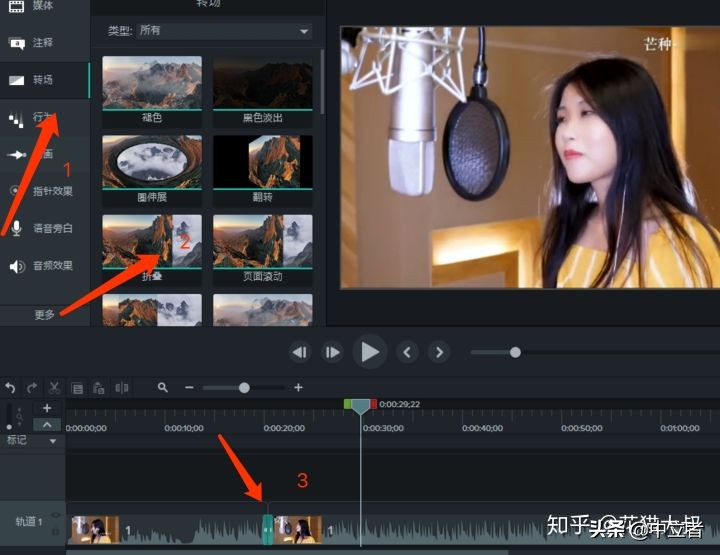This screenshot has width=720, height=555.
Task: Open the 标记 (Marker) dropdown arrow
Action: pos(53,441)
